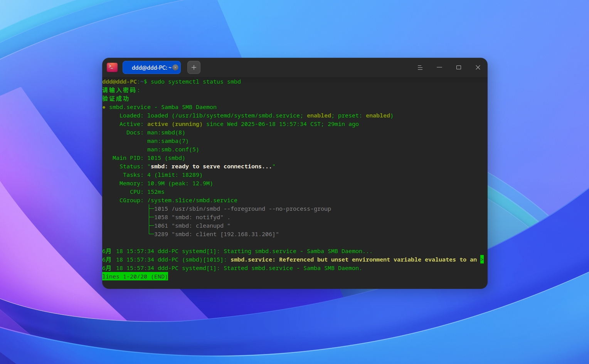Viewport: 589px width, 364px height.
Task: Click process 1015 '/usr/sbin/smbd --foreground' line
Action: click(242, 209)
